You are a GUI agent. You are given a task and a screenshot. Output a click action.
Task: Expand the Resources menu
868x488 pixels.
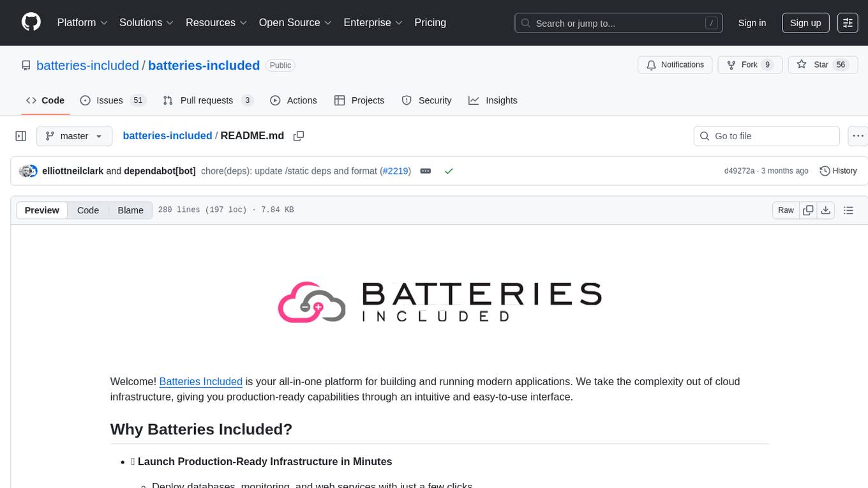tap(216, 22)
